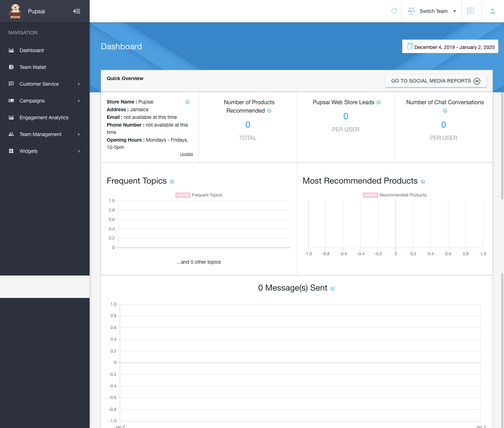
Task: Open the chat messages icon
Action: [471, 11]
